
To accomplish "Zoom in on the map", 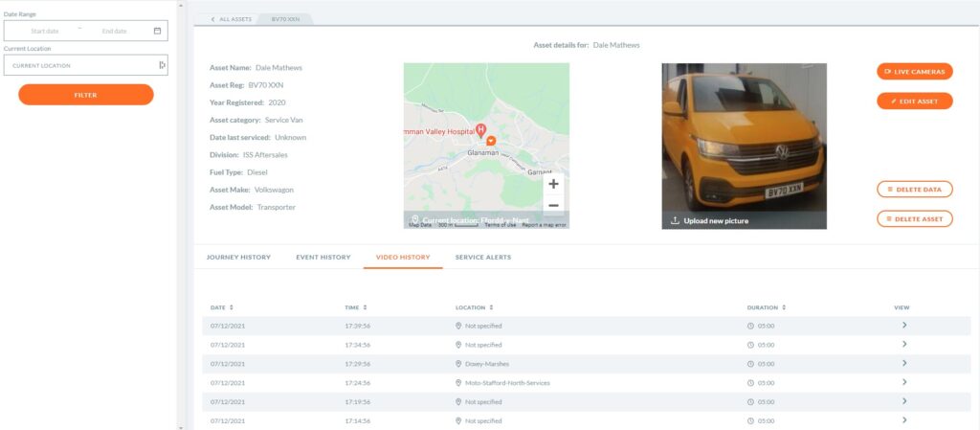I will click(553, 184).
